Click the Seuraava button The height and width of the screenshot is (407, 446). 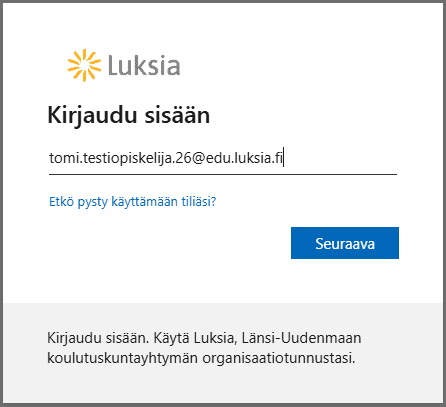345,243
